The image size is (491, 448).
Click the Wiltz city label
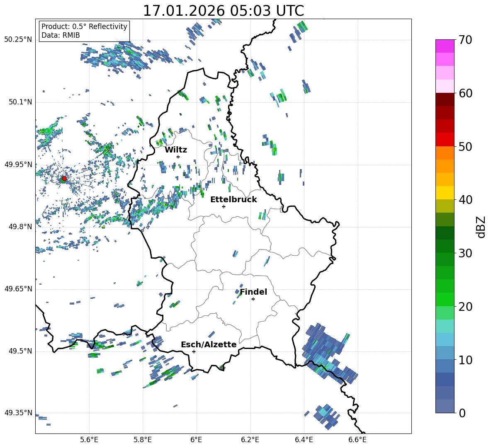point(176,150)
